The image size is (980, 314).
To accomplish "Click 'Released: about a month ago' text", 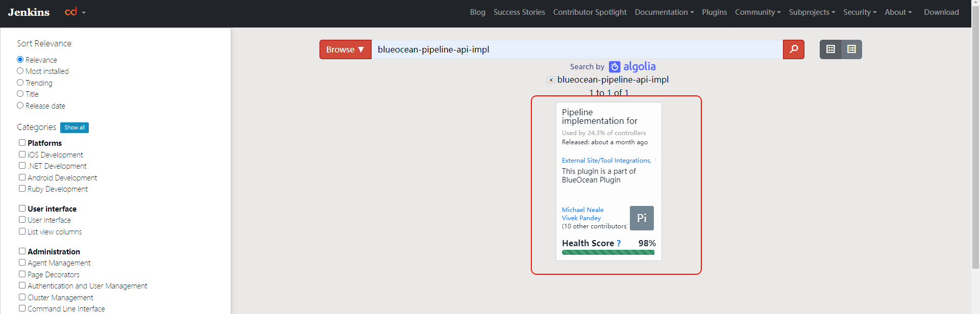I will tap(605, 142).
